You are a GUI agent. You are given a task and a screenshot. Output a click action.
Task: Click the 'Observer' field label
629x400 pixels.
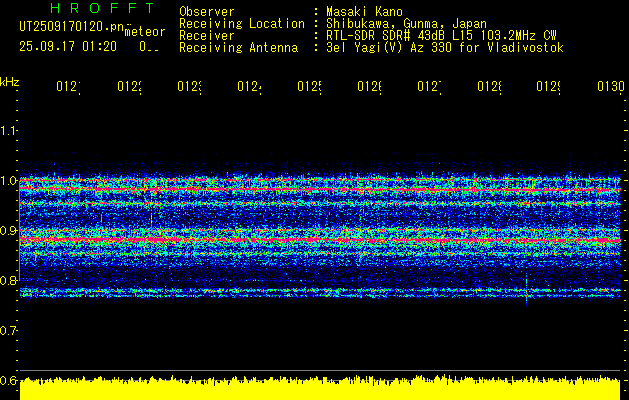point(207,12)
